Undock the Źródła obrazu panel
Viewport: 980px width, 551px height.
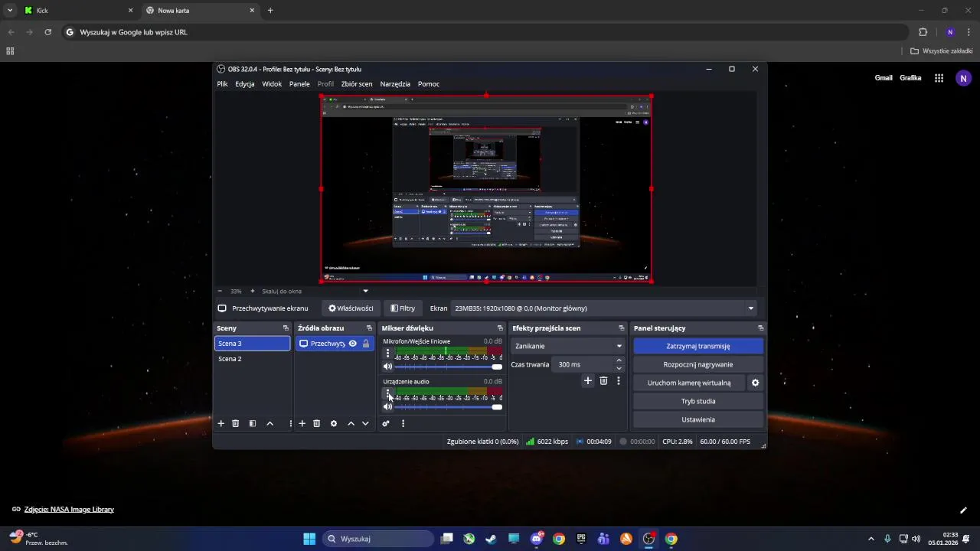369,328
